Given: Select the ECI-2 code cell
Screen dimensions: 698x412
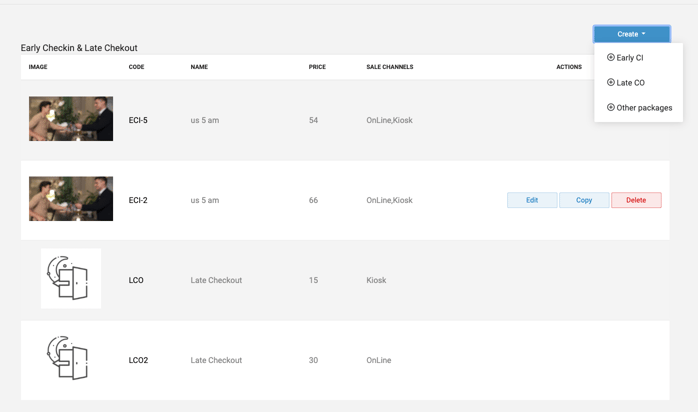Looking at the screenshot, I should click(x=138, y=200).
